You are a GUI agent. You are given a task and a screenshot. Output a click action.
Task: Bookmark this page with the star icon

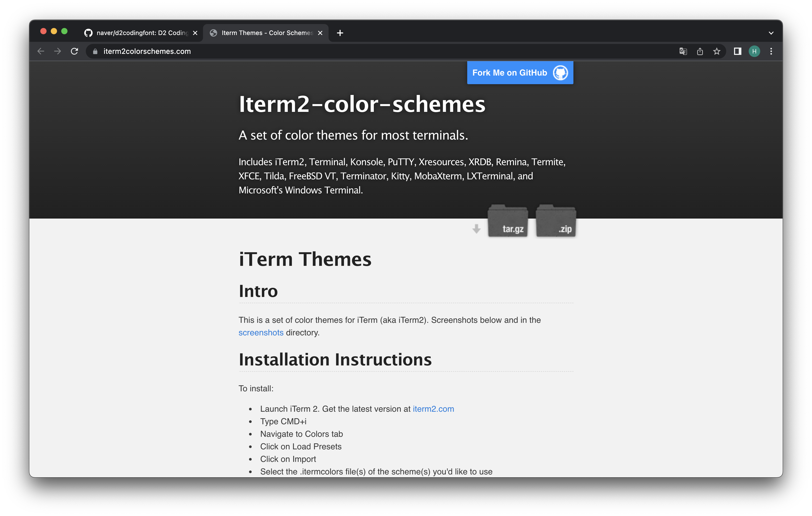[x=717, y=51]
